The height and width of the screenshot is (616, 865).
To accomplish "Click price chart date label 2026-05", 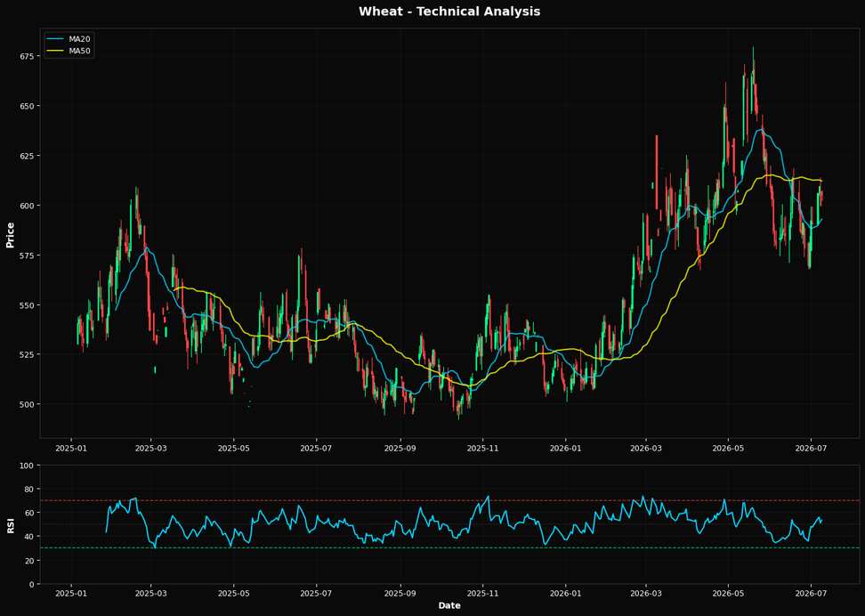I will click(x=728, y=448).
